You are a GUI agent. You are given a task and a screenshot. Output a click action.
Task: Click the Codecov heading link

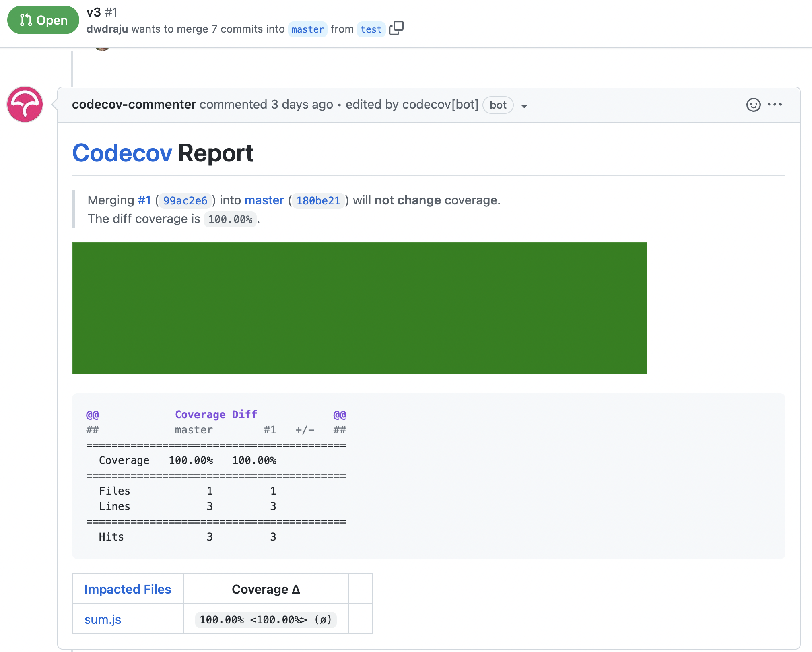[122, 153]
